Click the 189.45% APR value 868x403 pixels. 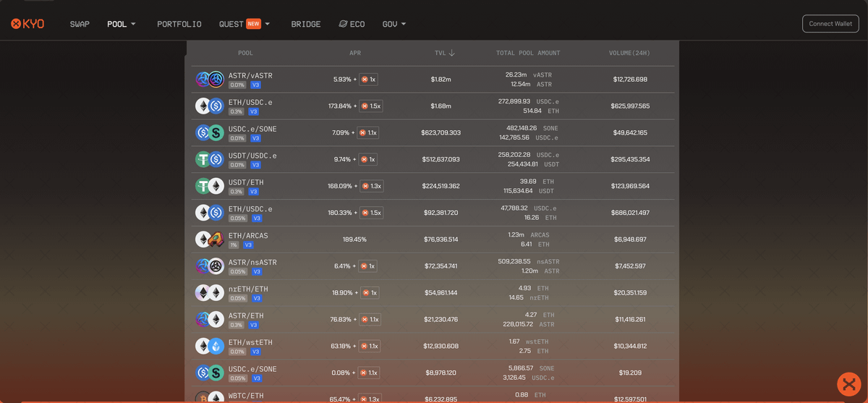point(354,239)
